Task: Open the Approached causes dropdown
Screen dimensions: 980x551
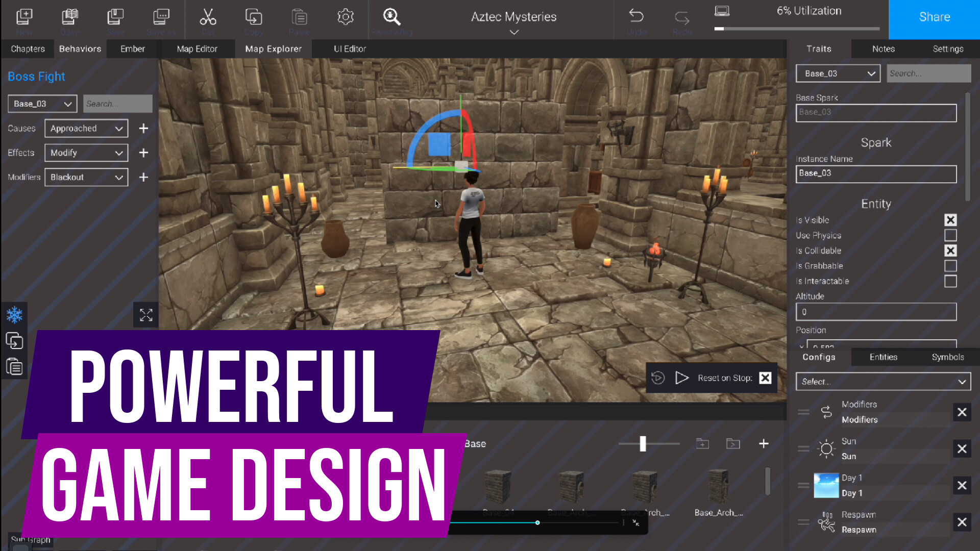Action: point(86,128)
